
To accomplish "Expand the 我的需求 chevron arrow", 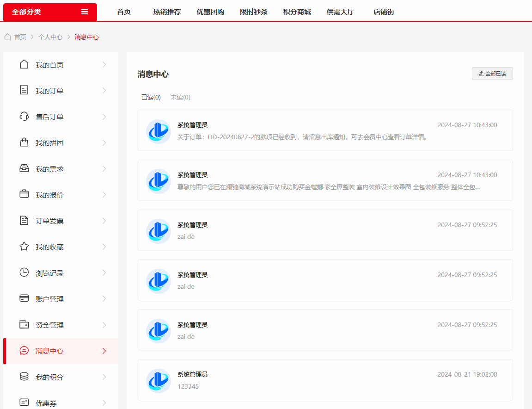I will (104, 169).
